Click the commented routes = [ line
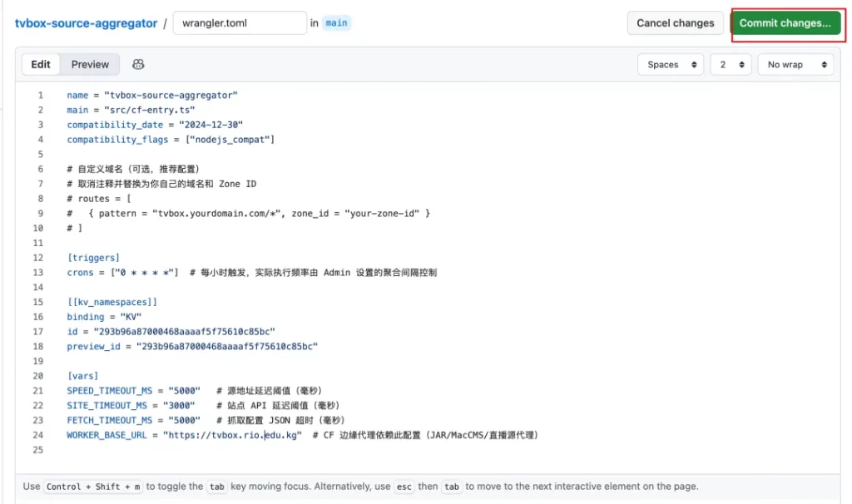This screenshot has height=504, width=852. tap(99, 199)
